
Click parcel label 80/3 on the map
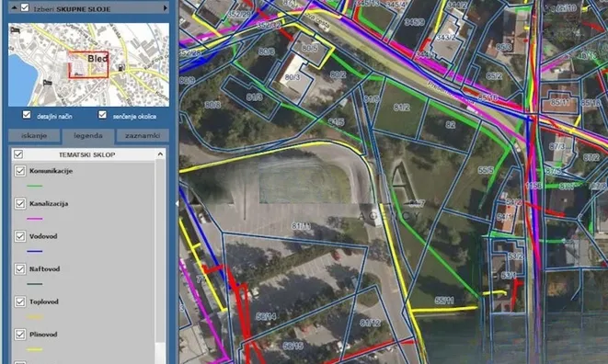[x=293, y=77]
